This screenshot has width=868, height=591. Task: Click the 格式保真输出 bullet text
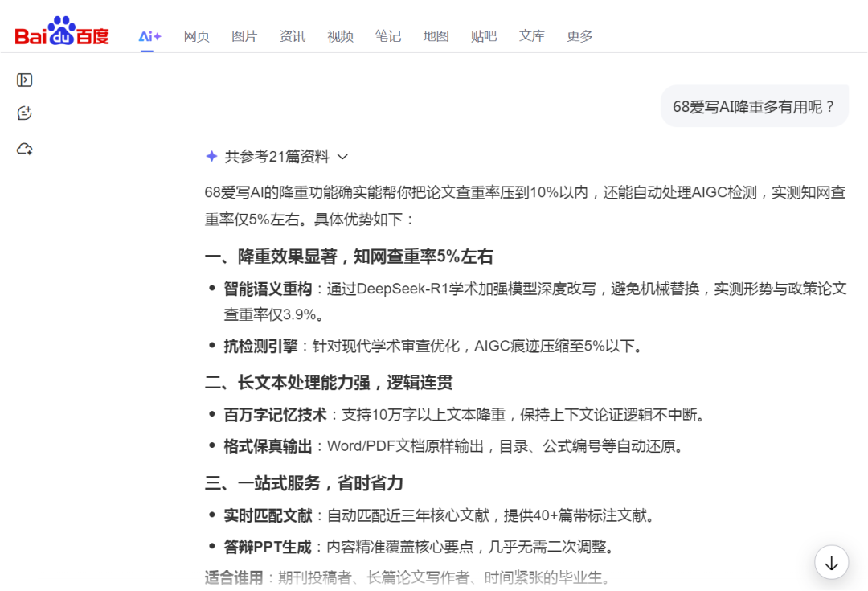[x=454, y=446]
